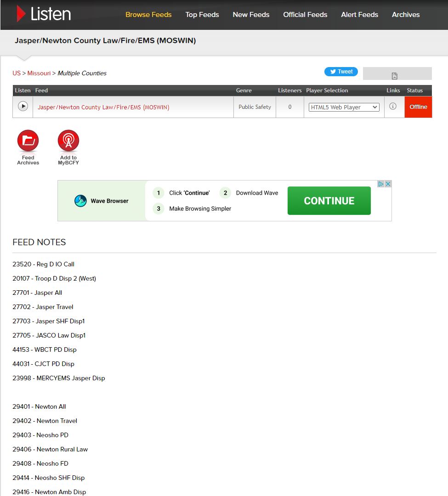Click the green CONTINUE button in the ad

(329, 201)
